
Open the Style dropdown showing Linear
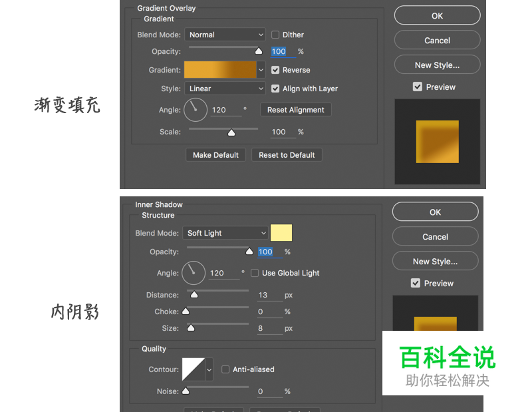[225, 88]
